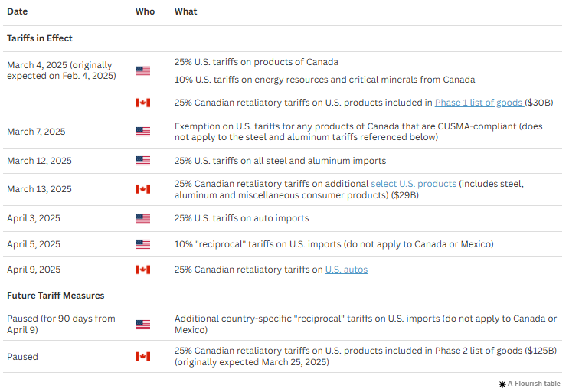Click the US flag in April 3 row
This screenshot has width=569, height=392.
pyautogui.click(x=142, y=218)
